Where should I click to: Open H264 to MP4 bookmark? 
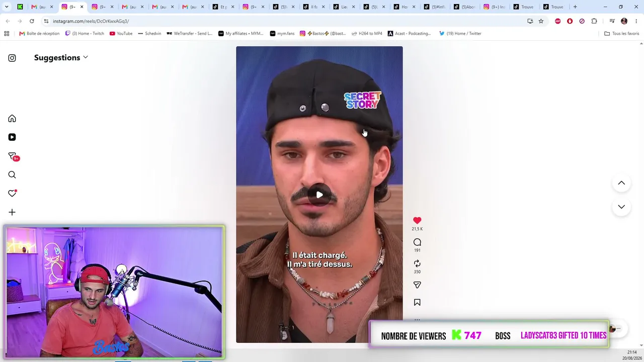[367, 34]
